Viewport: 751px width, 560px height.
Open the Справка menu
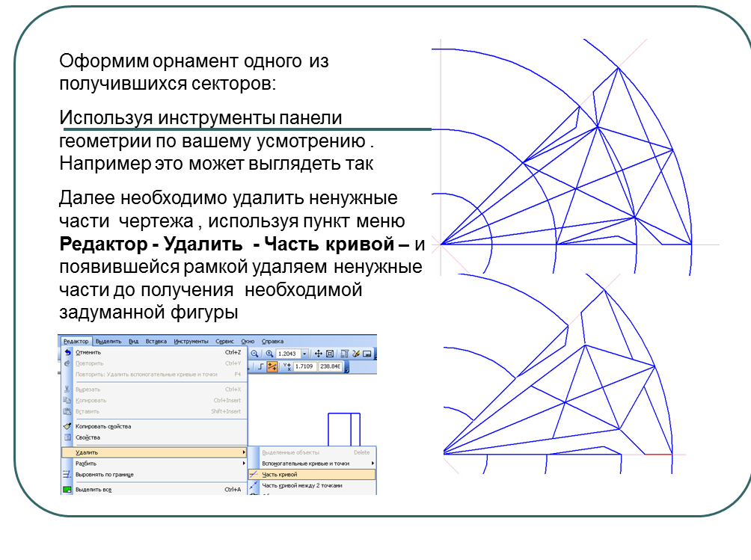click(x=272, y=341)
